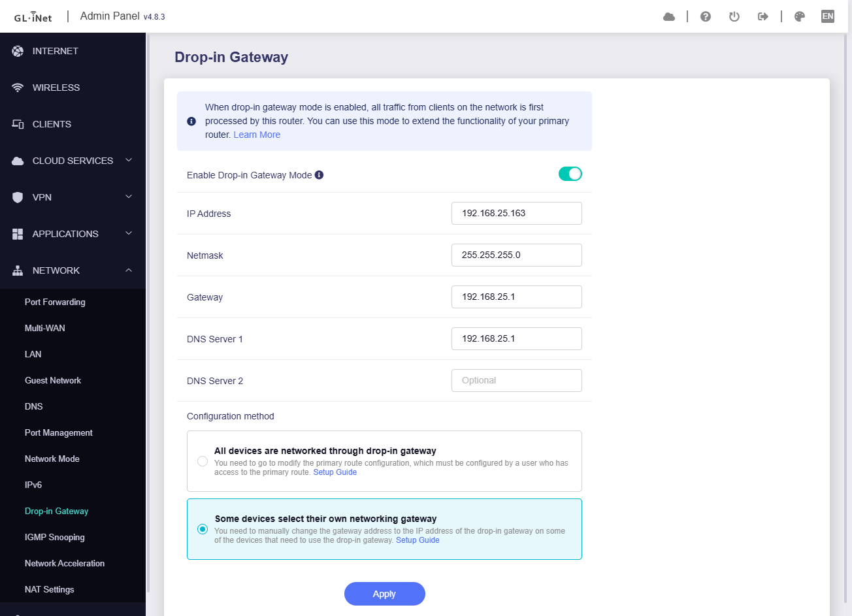
Task: Open the help question mark icon
Action: coord(705,16)
